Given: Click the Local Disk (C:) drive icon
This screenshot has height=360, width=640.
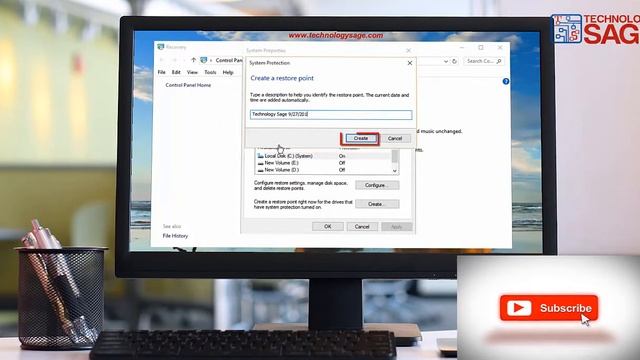Looking at the screenshot, I should [x=260, y=156].
